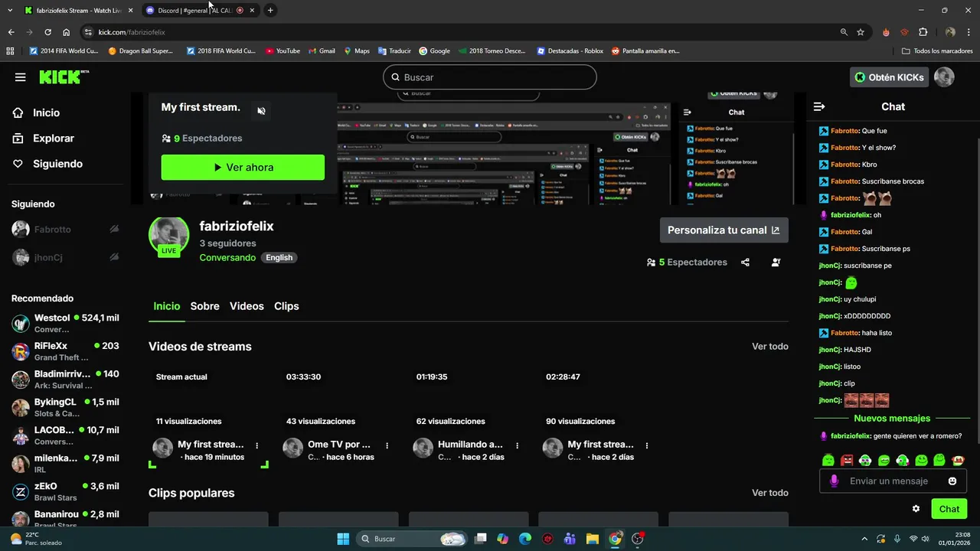The image size is (980, 551).
Task: Select the Inicio channel tab
Action: pyautogui.click(x=167, y=306)
